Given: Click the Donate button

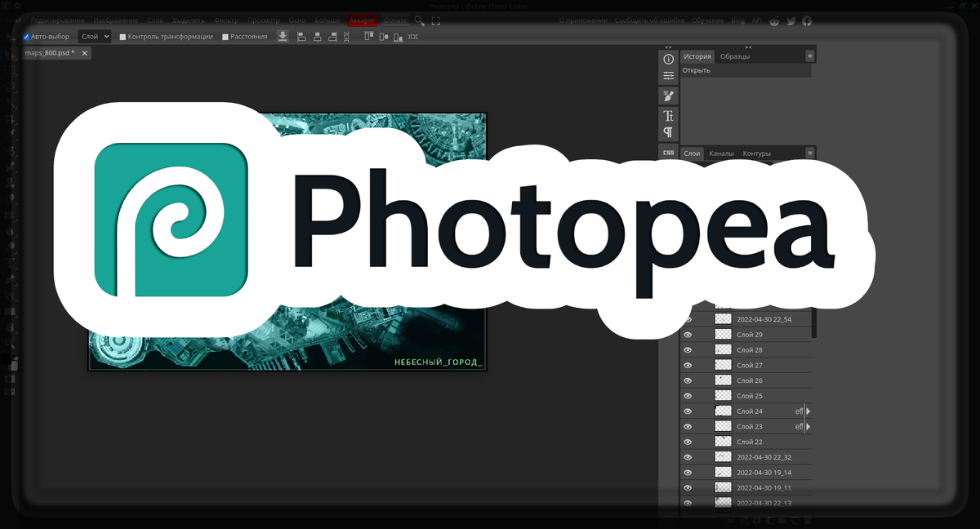Looking at the screenshot, I should click(x=395, y=20).
